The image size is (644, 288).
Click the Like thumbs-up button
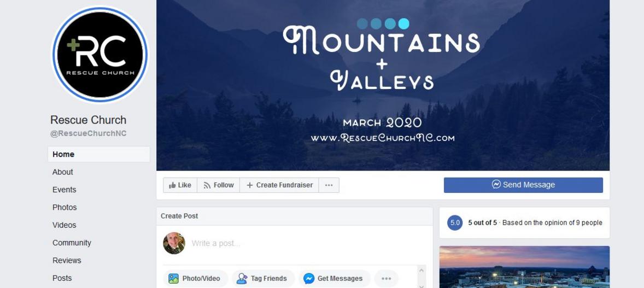click(180, 185)
